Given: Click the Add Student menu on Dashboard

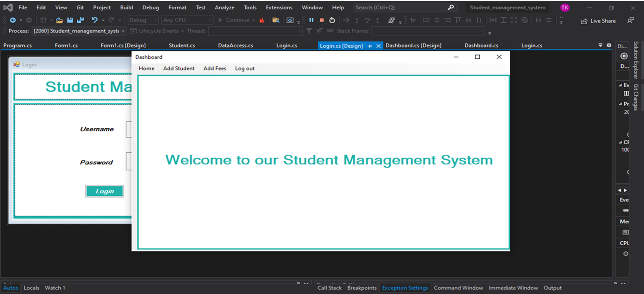Looking at the screenshot, I should (x=179, y=68).
